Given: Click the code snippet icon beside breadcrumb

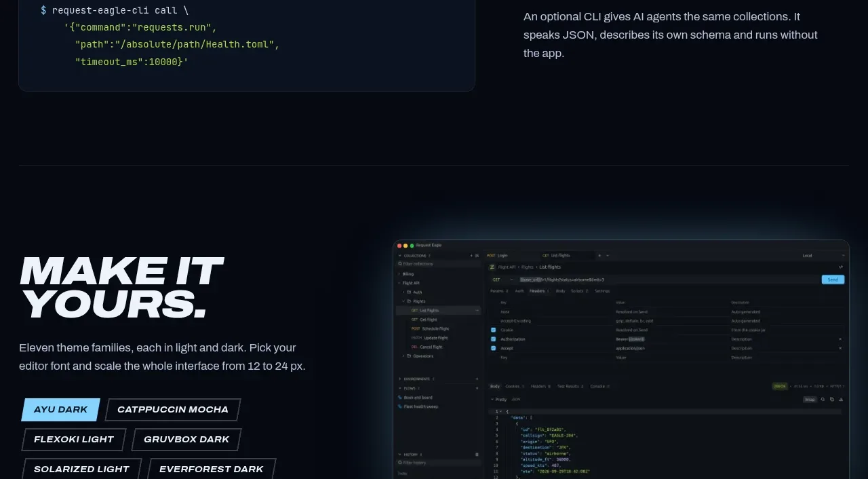Looking at the screenshot, I should click(x=841, y=267).
